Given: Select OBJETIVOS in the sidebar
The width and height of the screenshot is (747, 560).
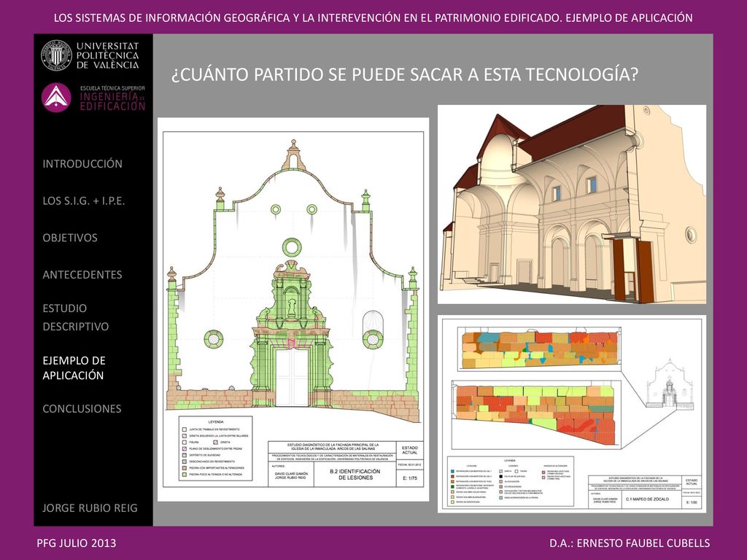Looking at the screenshot, I should (x=70, y=238).
